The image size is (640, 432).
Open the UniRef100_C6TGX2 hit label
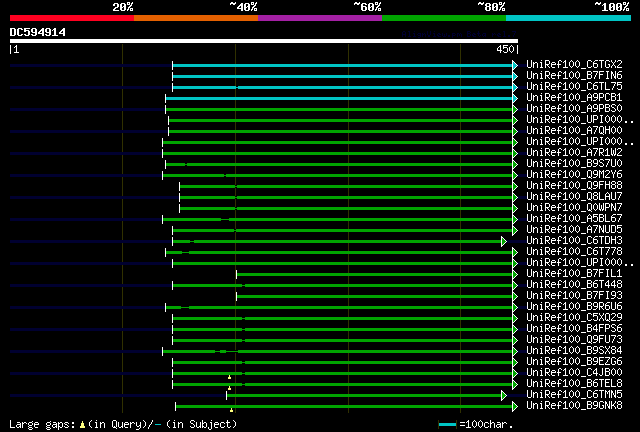[x=574, y=65]
